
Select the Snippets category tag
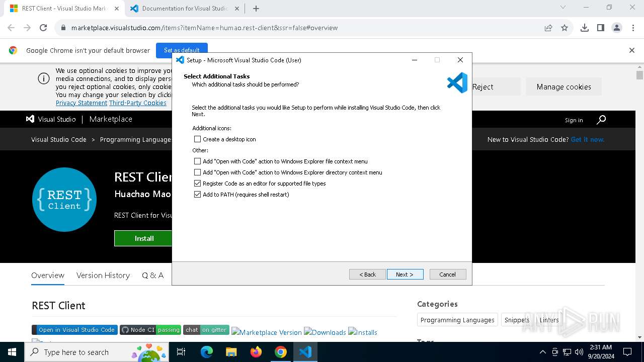click(517, 320)
